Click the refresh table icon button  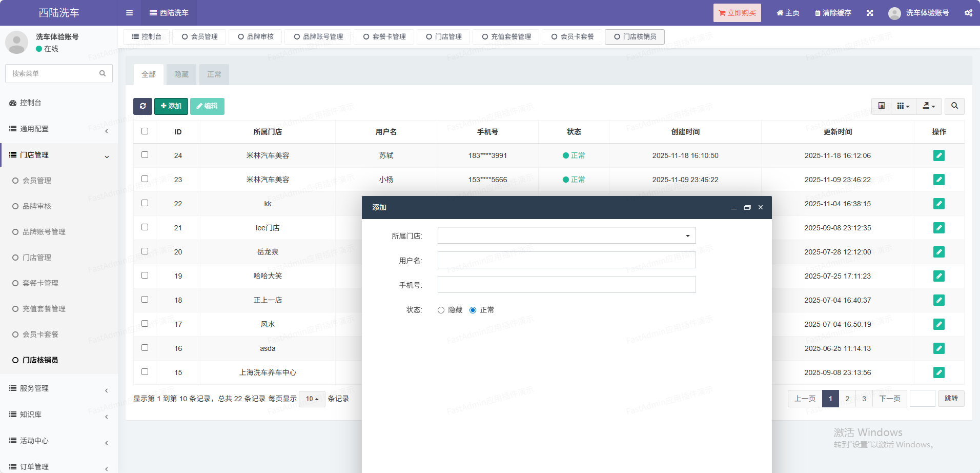pyautogui.click(x=142, y=106)
